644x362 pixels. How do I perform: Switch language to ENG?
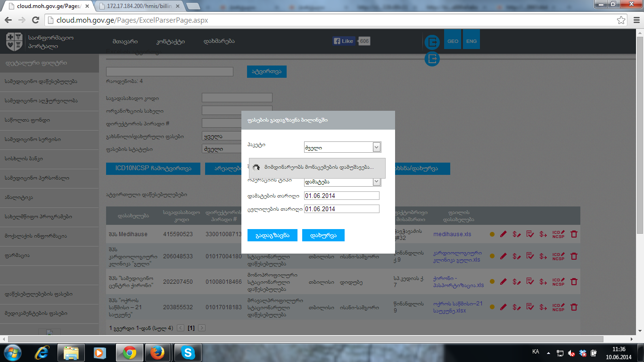(471, 41)
